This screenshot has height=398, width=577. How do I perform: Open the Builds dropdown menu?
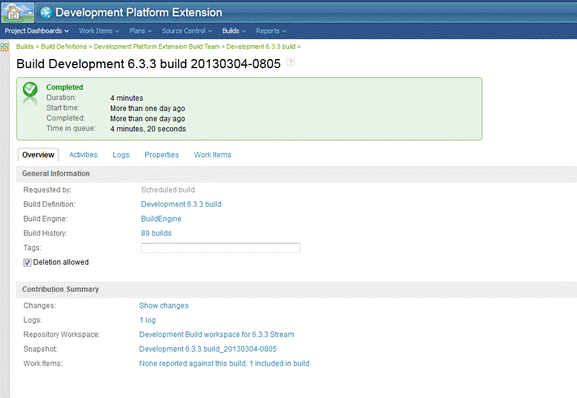tap(234, 31)
